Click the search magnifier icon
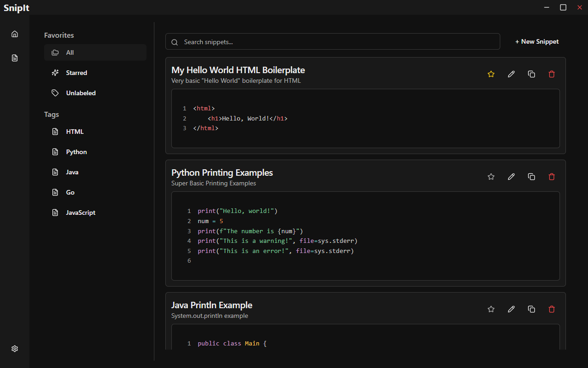Viewport: 588px width, 368px height. pos(175,42)
